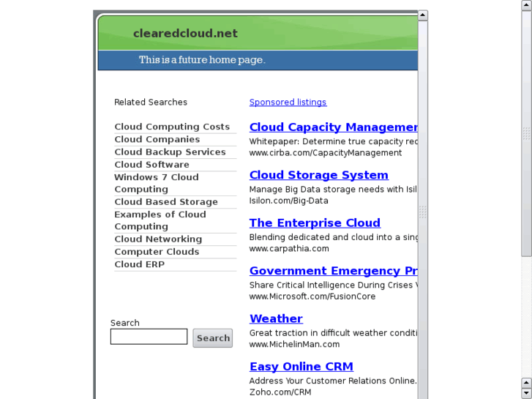This screenshot has width=532, height=399.
Task: Click the second-lowest outer scrollbar arrow
Action: pyautogui.click(x=527, y=383)
